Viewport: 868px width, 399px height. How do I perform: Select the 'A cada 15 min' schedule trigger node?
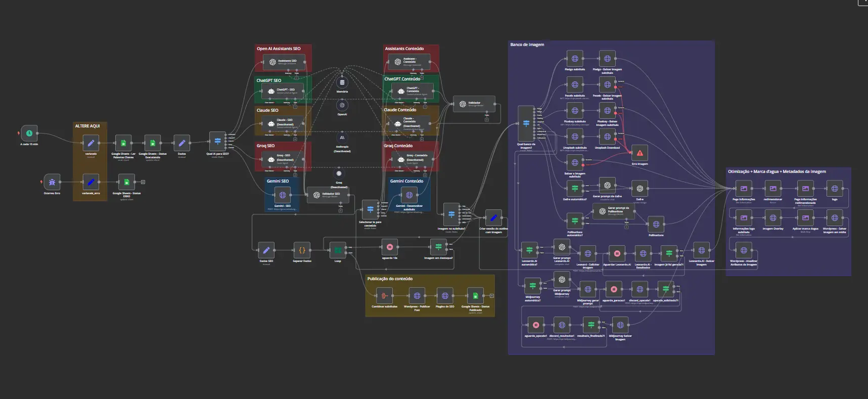pyautogui.click(x=29, y=134)
